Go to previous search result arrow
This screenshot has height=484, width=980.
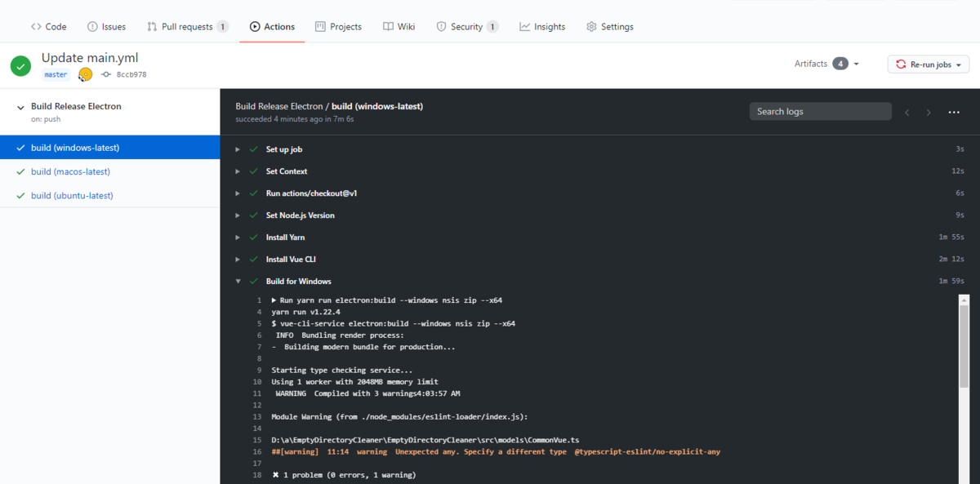point(907,112)
